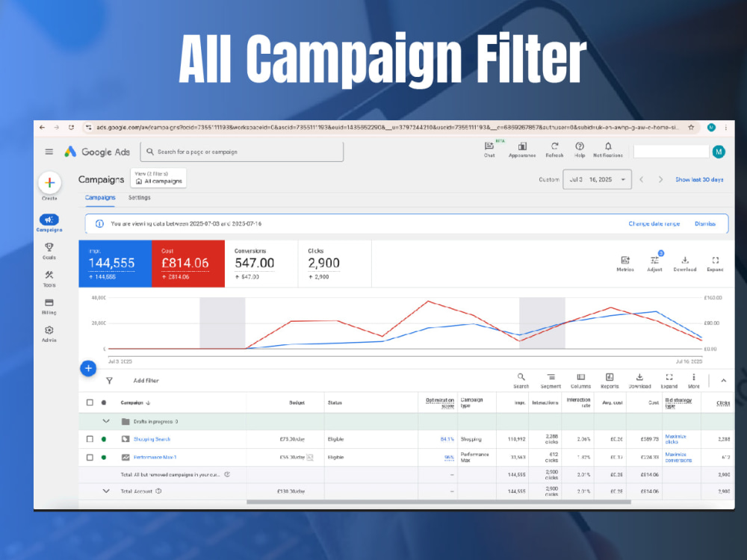Select the Clicks metric card

[x=335, y=264]
